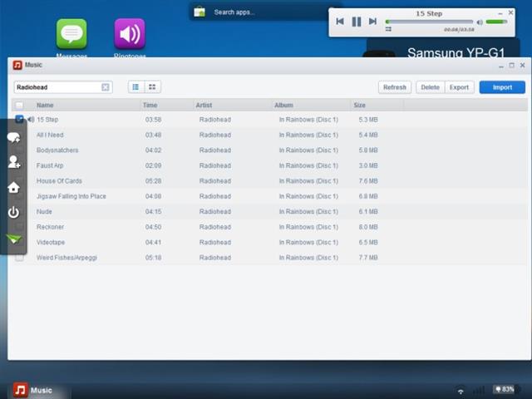The width and height of the screenshot is (532, 399).
Task: Click the home icon in side panel
Action: point(14,187)
